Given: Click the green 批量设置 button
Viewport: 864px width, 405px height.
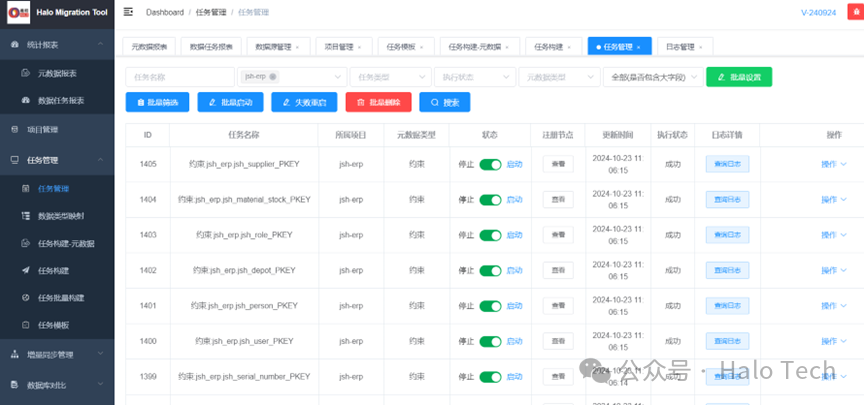Looking at the screenshot, I should pos(739,77).
